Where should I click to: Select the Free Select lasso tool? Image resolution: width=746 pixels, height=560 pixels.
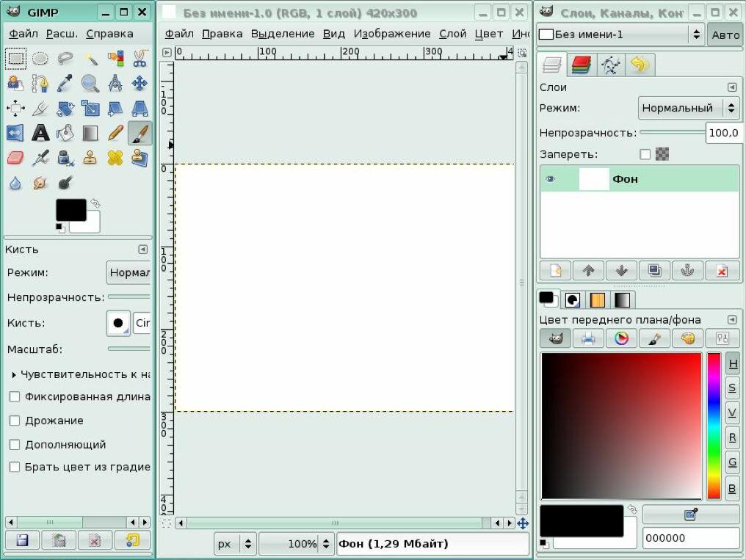65,59
